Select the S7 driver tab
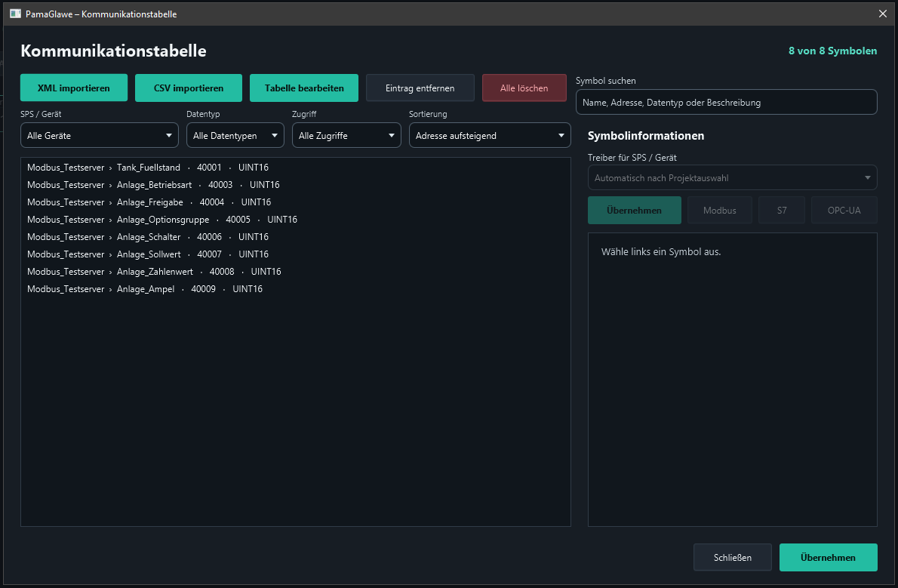This screenshot has height=588, width=898. (782, 211)
